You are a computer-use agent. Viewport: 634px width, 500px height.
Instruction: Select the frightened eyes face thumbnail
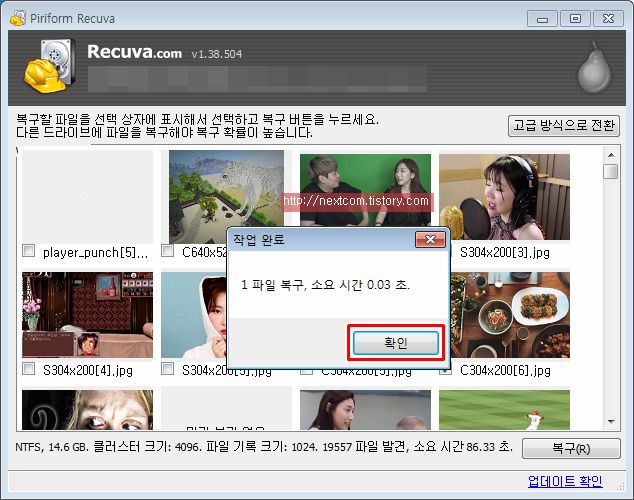tap(87, 410)
